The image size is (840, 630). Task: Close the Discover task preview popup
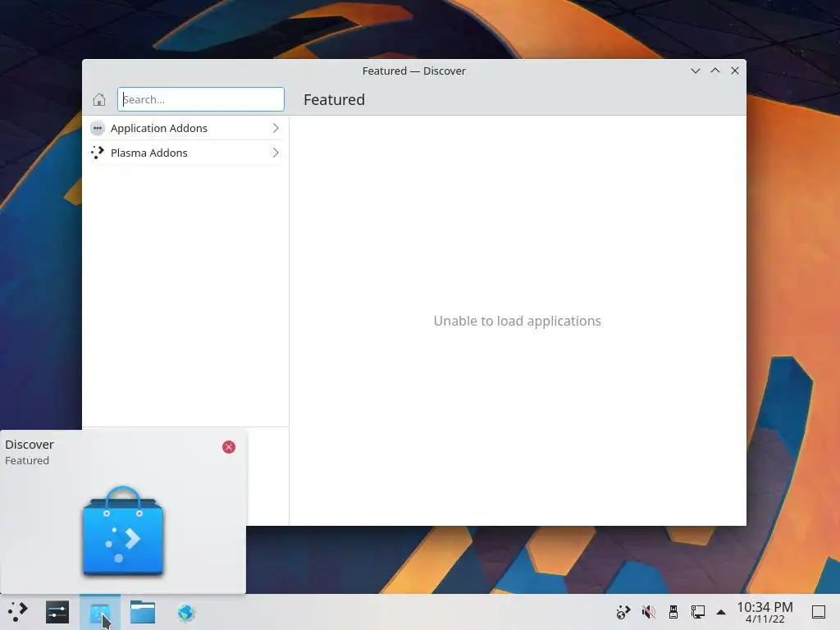coord(229,447)
